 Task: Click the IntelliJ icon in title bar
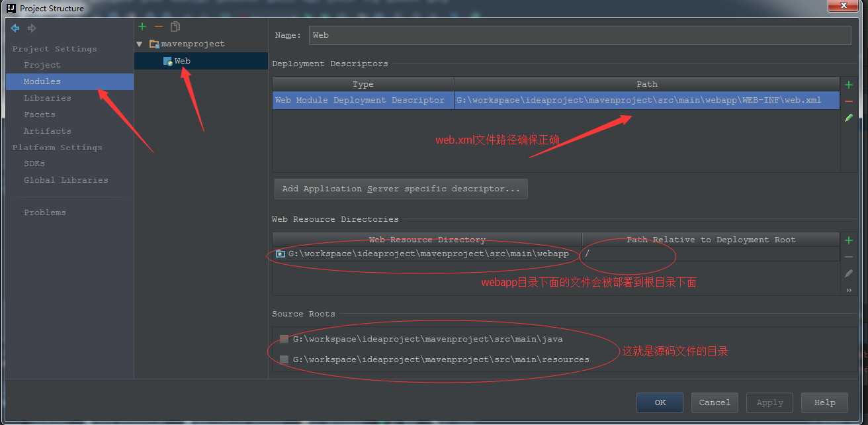click(11, 9)
